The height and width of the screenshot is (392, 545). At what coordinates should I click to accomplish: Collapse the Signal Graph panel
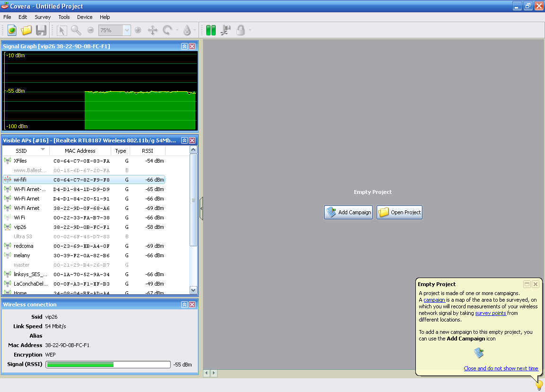(185, 46)
